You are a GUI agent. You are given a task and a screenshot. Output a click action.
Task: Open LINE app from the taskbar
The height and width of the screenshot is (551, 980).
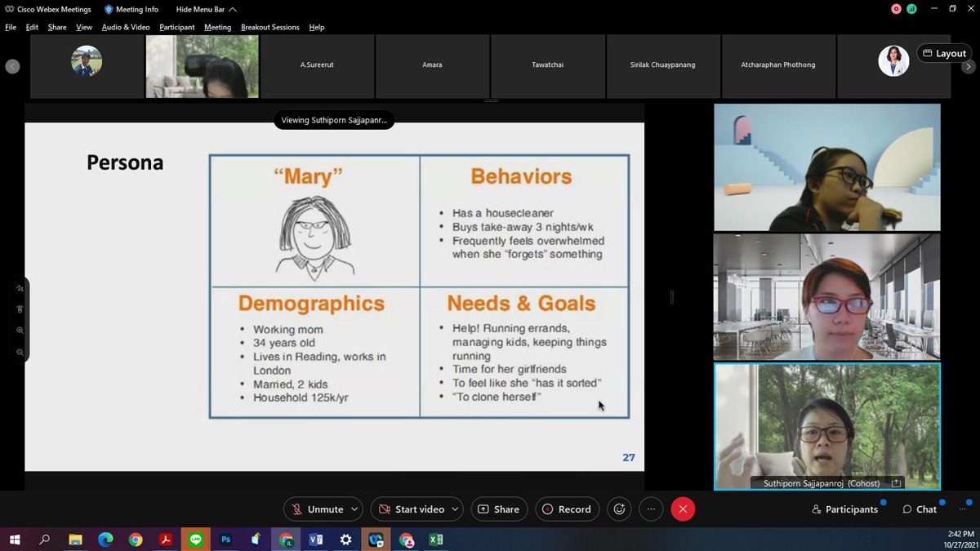195,540
